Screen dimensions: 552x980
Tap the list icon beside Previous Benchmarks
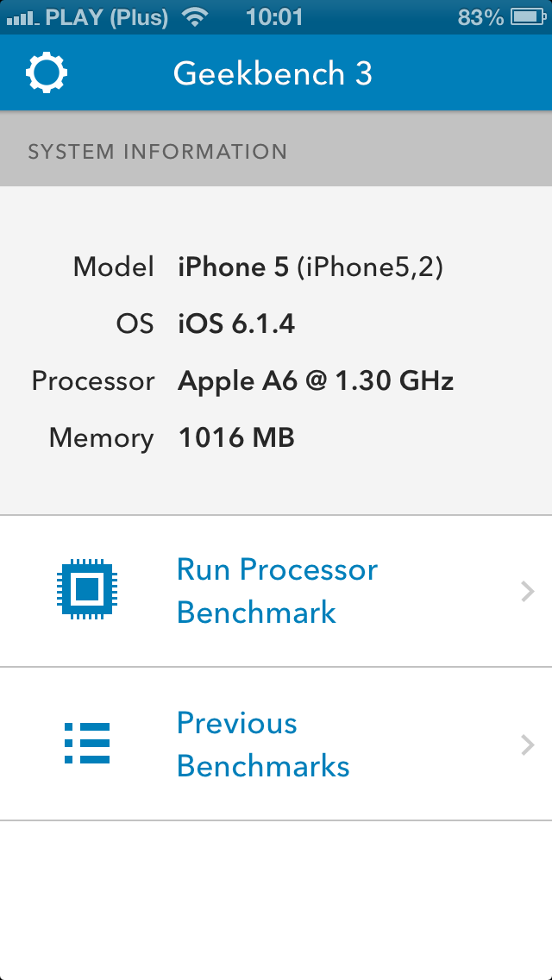(87, 744)
